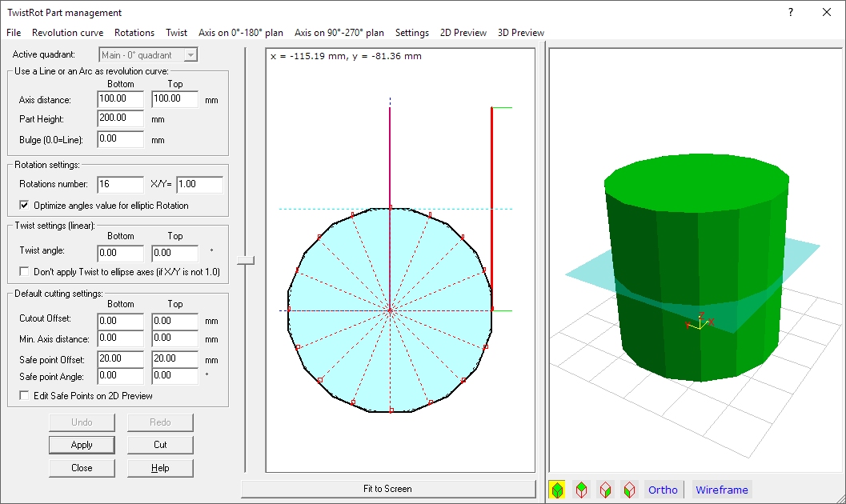The height and width of the screenshot is (504, 846).
Task: Open the Revolution curve menu
Action: tap(67, 33)
